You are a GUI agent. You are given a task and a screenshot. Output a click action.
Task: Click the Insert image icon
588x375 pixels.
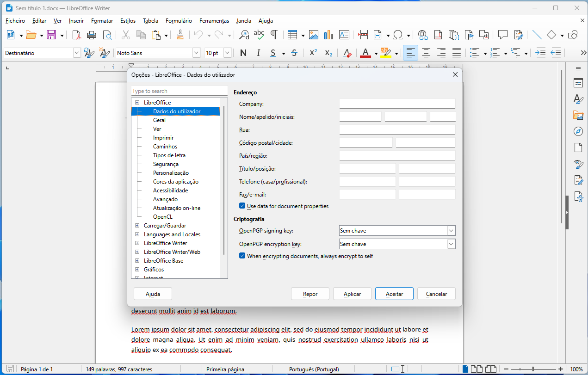coord(314,35)
